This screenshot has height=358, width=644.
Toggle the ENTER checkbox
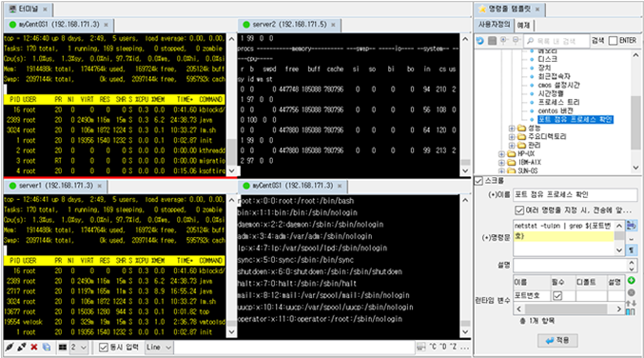614,40
